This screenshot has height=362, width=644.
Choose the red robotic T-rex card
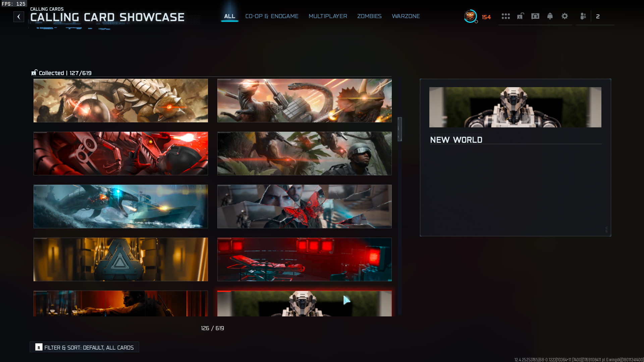pos(121,154)
